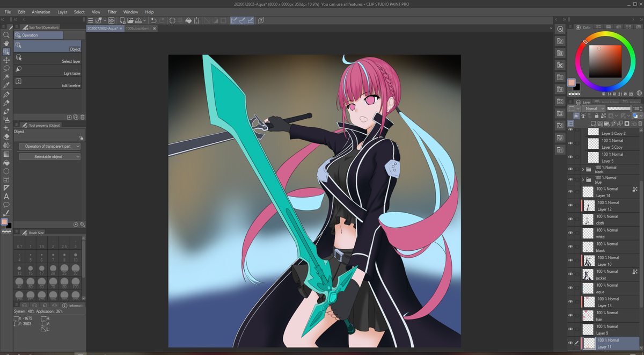Select the Auto select magic wand tool
644x355 pixels.
[6, 77]
